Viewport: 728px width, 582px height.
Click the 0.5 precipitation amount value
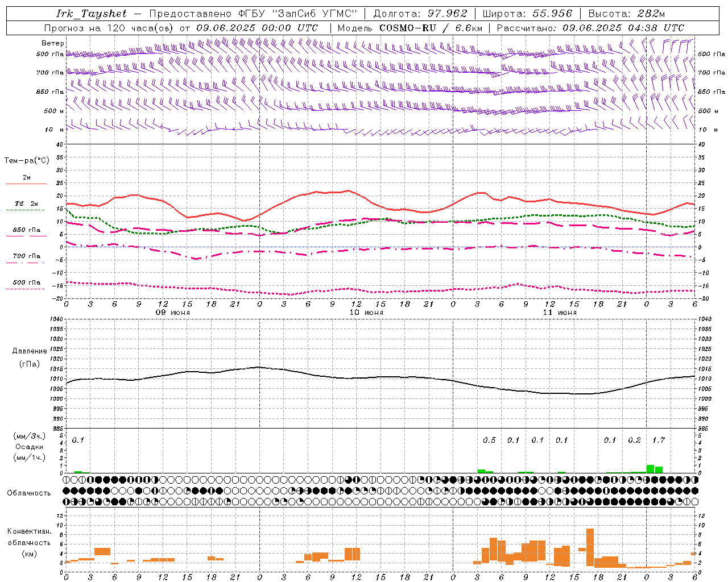pos(489,440)
